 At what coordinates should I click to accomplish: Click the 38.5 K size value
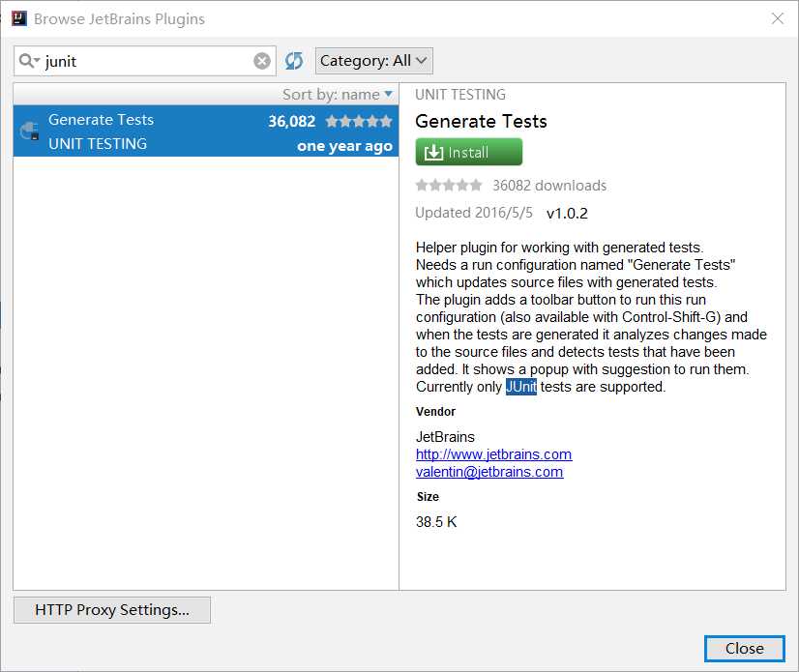click(x=436, y=522)
